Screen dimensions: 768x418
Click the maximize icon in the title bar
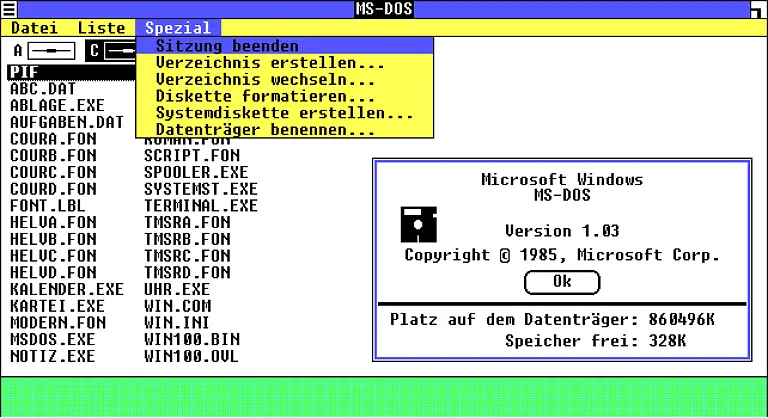point(757,9)
